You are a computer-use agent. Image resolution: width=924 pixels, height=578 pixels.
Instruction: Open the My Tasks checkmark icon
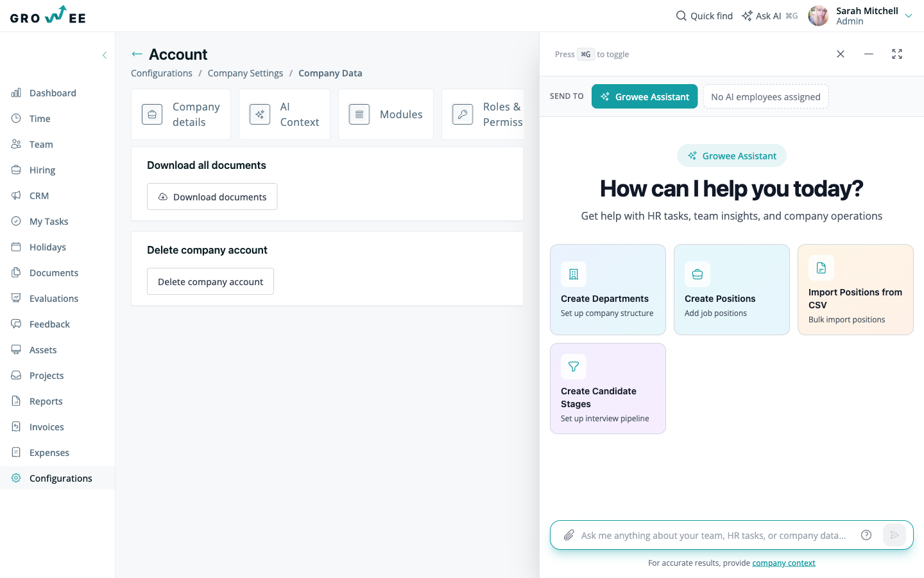[16, 221]
